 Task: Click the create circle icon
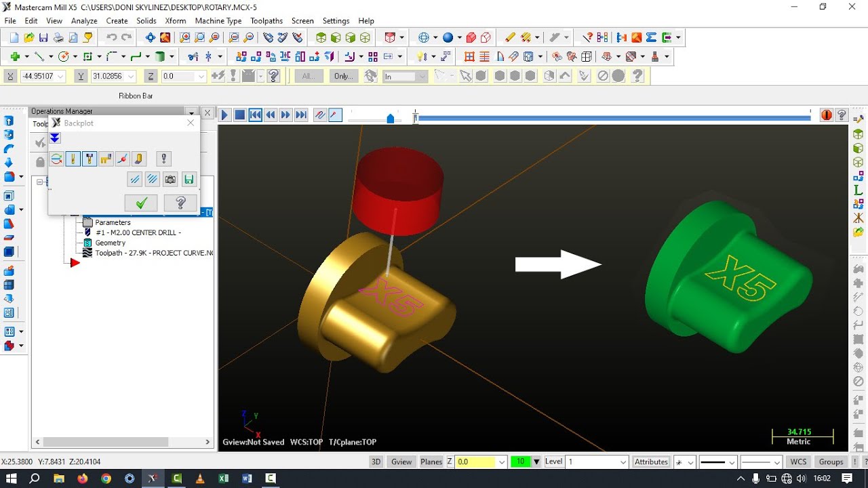[x=64, y=57]
